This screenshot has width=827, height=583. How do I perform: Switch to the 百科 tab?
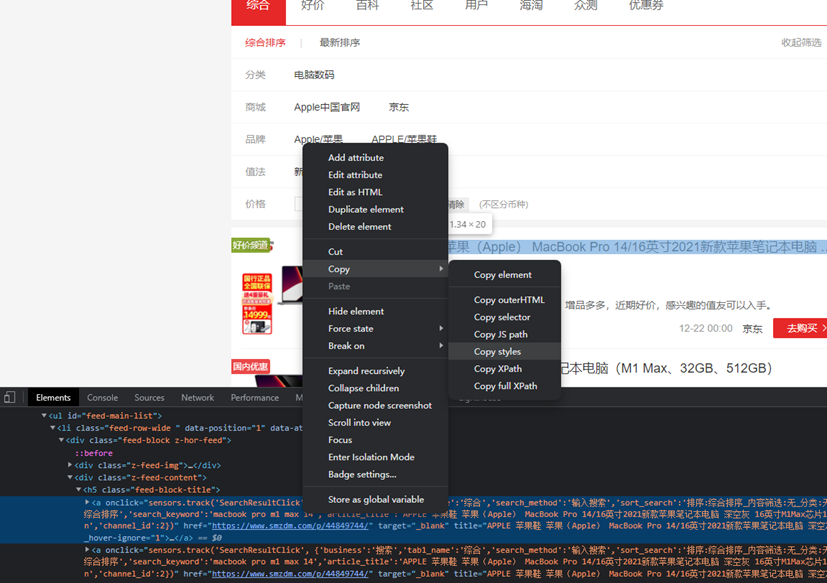click(367, 6)
